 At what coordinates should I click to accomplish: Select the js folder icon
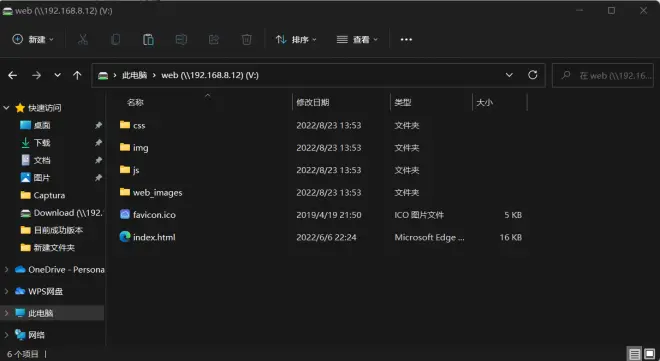point(125,170)
